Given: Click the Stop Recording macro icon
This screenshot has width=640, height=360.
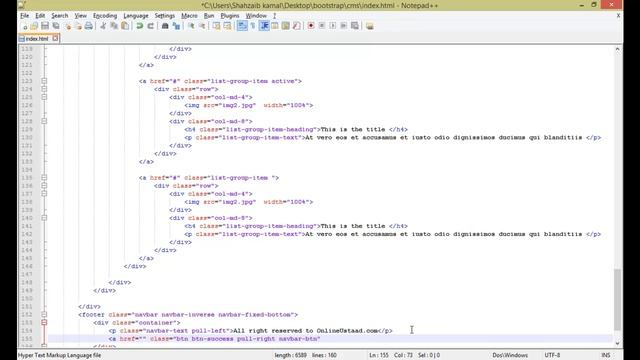Looking at the screenshot, I should 322,26.
